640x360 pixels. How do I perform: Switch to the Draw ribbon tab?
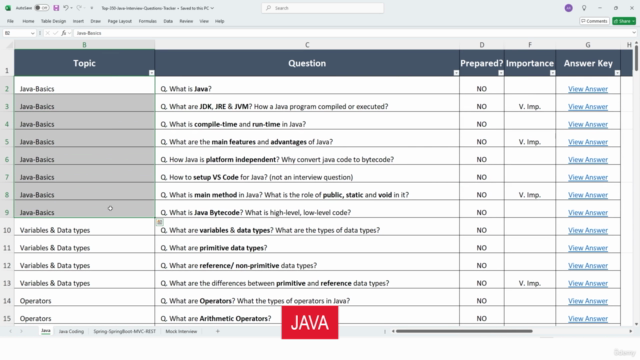[96, 21]
